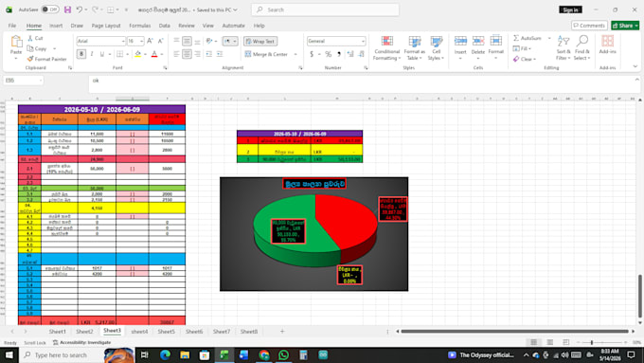This screenshot has height=363, width=644.
Task: Switch to the Insert ribbon tab
Action: 56,26
